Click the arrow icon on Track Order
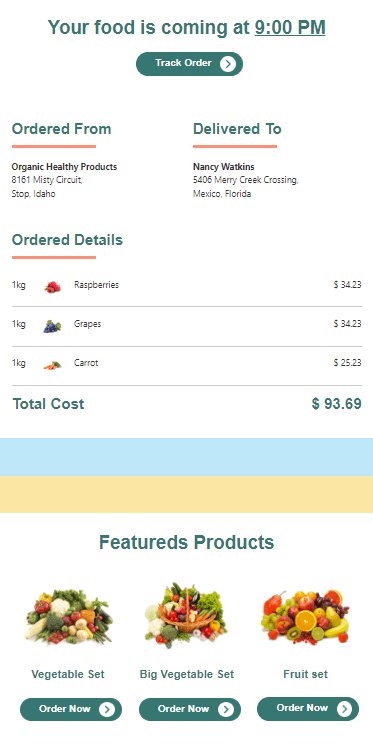Viewport: 373px width, 748px height. (228, 64)
